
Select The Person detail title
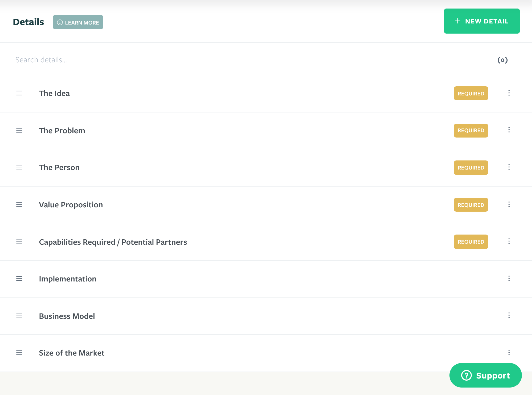point(59,167)
